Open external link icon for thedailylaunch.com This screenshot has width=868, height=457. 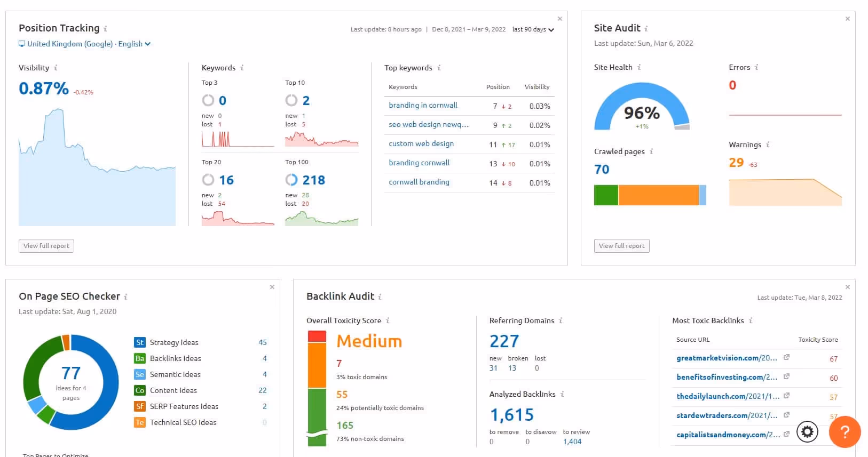(x=786, y=396)
